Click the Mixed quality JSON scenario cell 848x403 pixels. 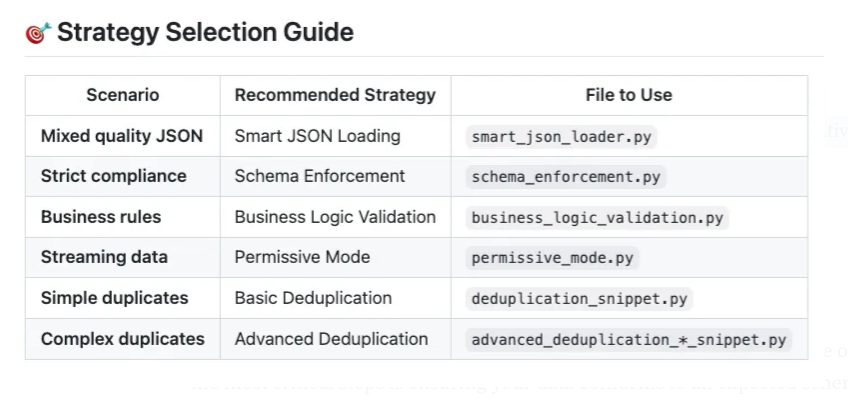(x=122, y=136)
